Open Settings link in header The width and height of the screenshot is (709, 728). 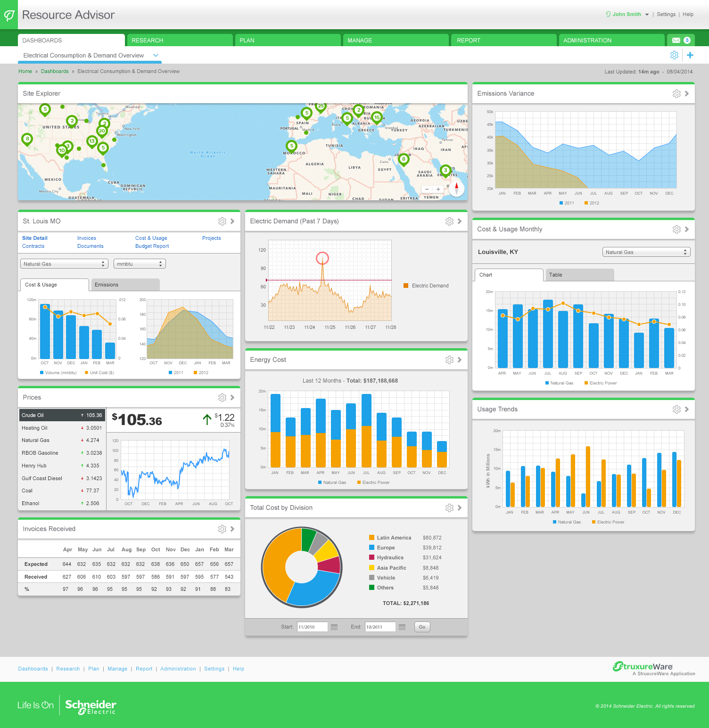666,14
